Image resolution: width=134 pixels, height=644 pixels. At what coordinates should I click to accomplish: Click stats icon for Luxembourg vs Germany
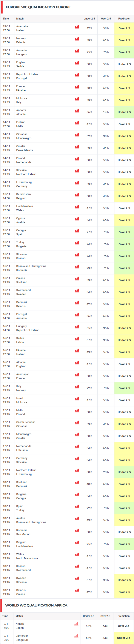click(x=77, y=183)
